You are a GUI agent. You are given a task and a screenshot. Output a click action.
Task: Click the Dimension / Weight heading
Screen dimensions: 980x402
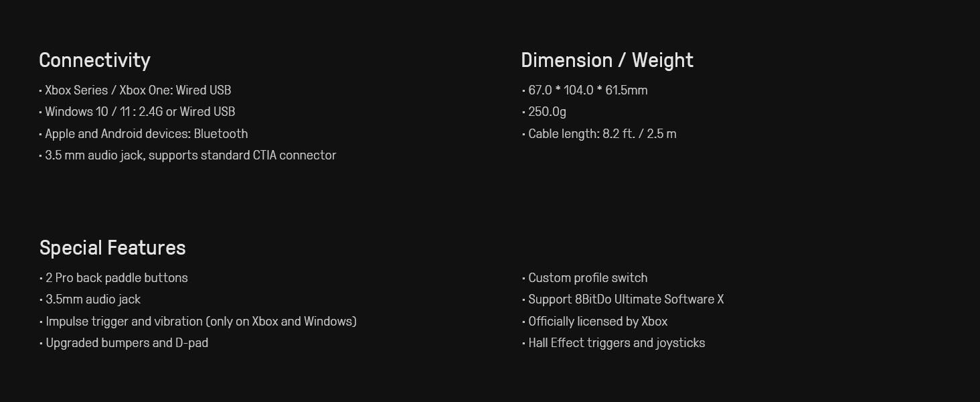coord(606,60)
